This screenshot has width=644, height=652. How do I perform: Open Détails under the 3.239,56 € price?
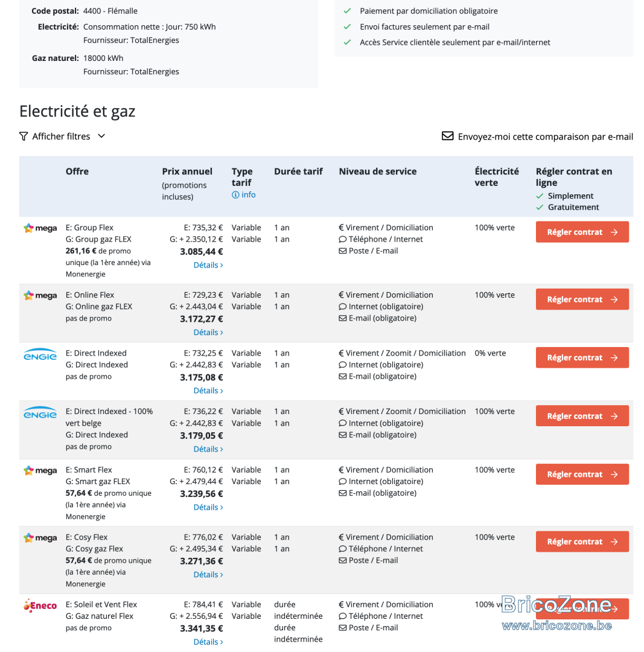(x=208, y=507)
